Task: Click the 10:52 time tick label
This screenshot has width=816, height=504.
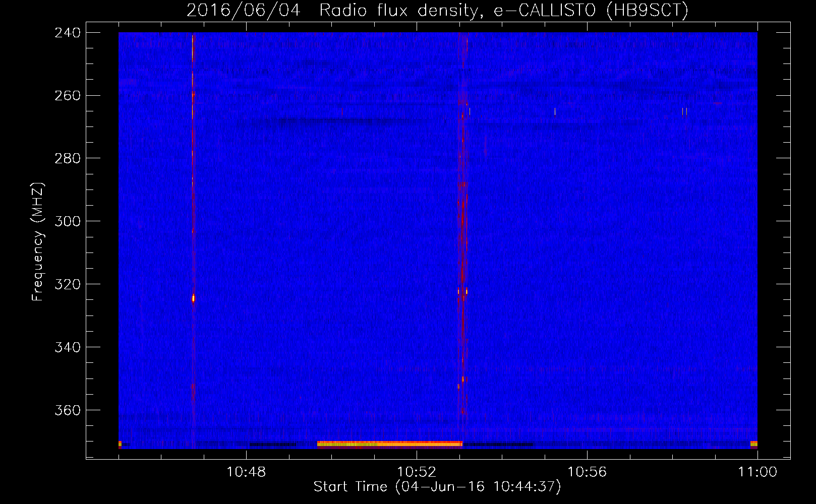Action: coord(417,472)
